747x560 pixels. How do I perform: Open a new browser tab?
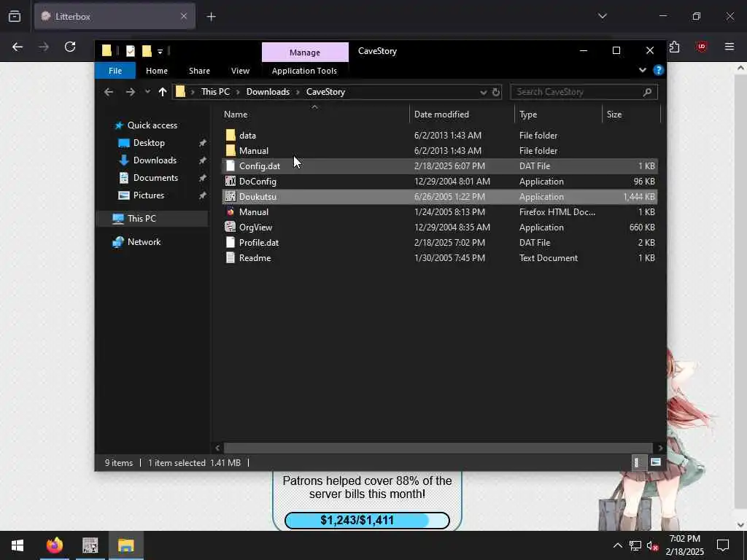211,17
